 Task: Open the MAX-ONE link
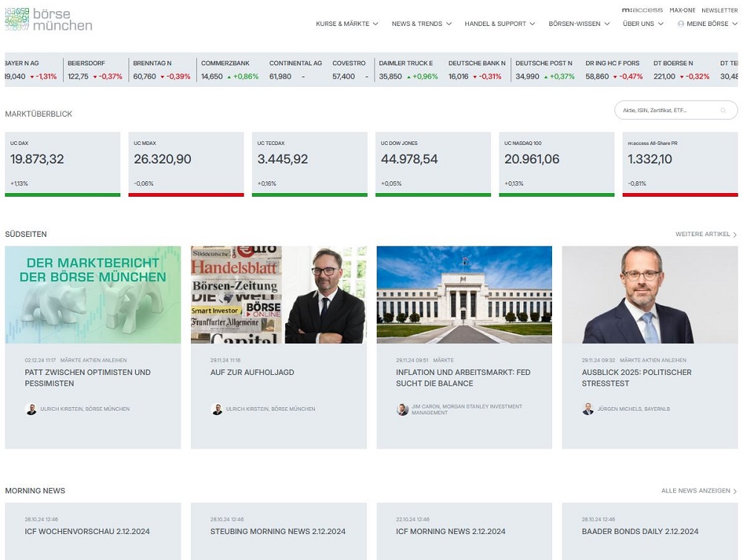pos(682,10)
